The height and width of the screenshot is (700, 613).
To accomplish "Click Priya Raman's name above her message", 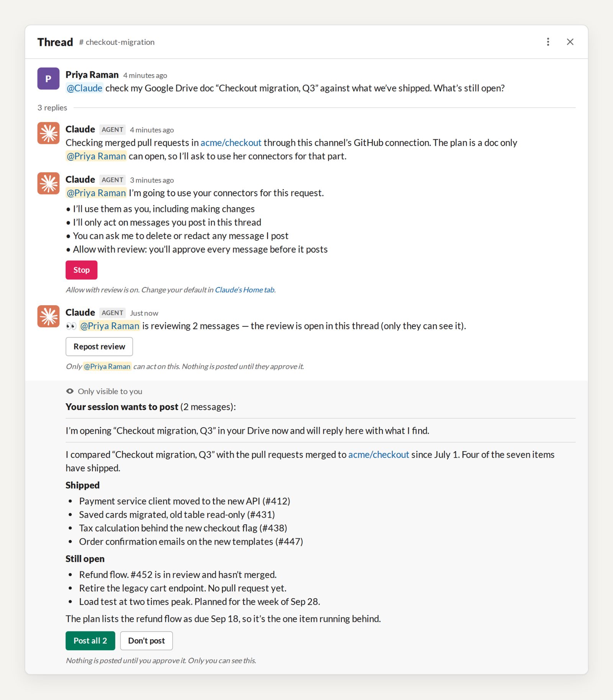I will [92, 75].
